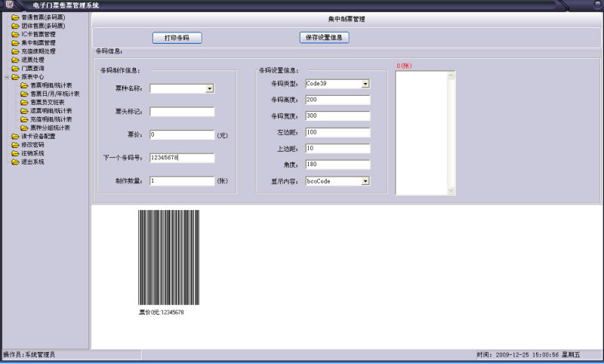The width and height of the screenshot is (604, 364).
Task: Select 退出系统 to exit the system
Action: pos(32,162)
